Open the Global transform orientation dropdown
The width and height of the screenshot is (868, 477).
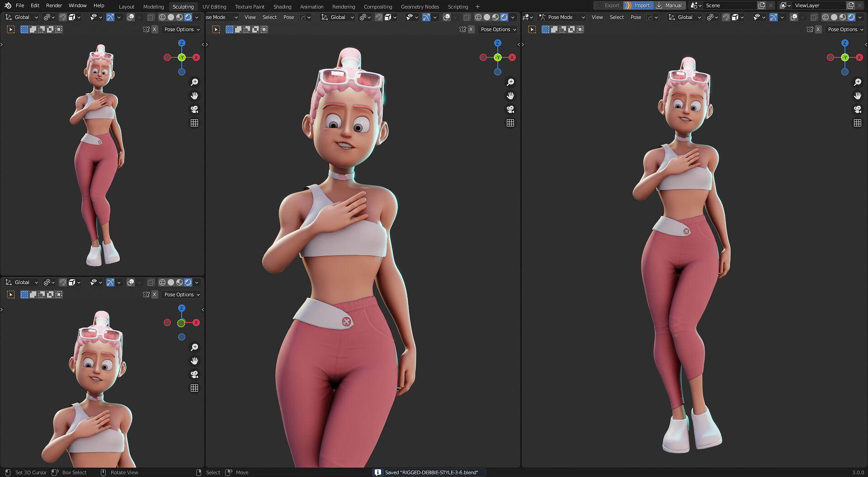(21, 17)
